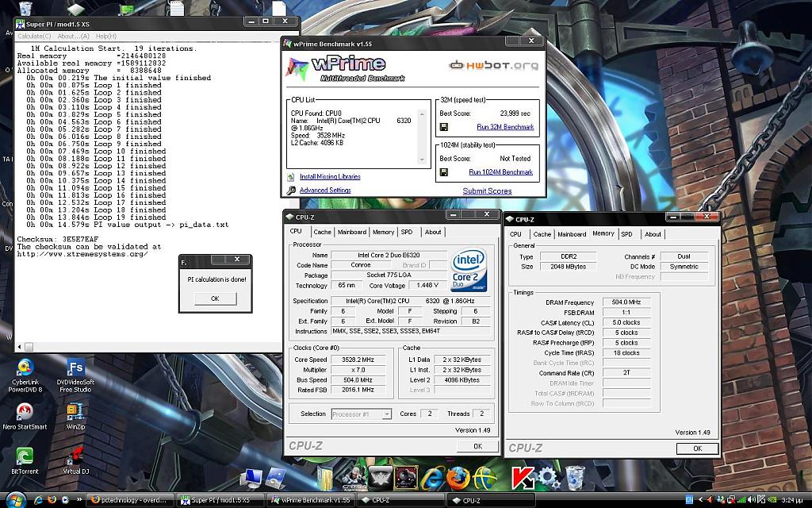Click the Intel Core 2 Duo logo in CPU-Z
The height and width of the screenshot is (508, 812).
pyautogui.click(x=469, y=270)
